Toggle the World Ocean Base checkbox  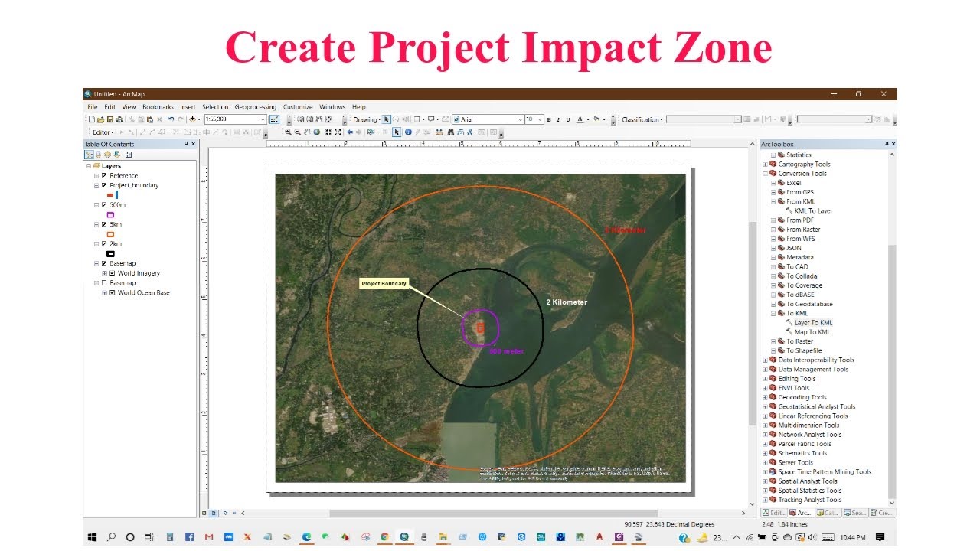coord(113,292)
